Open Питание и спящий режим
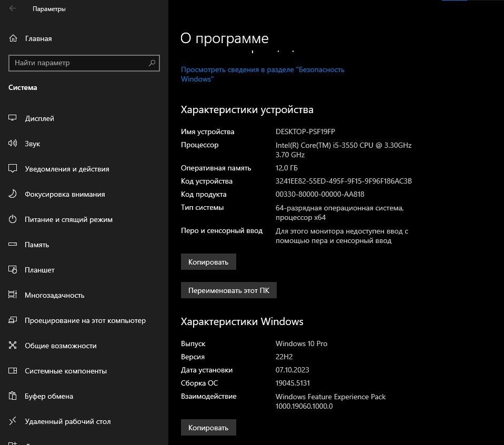Screen dimensions: 504x445 pos(84,219)
